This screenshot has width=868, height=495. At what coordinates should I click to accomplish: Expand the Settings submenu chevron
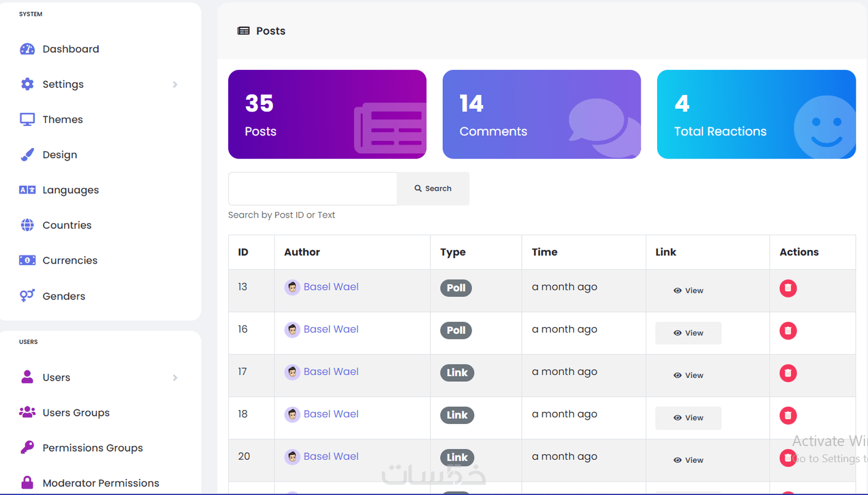(175, 84)
